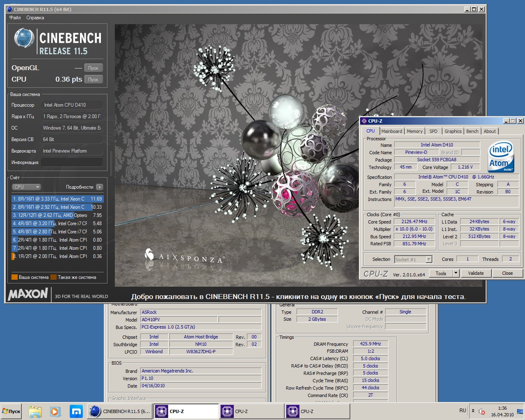Open Windows Start button Пуск

tap(11, 411)
